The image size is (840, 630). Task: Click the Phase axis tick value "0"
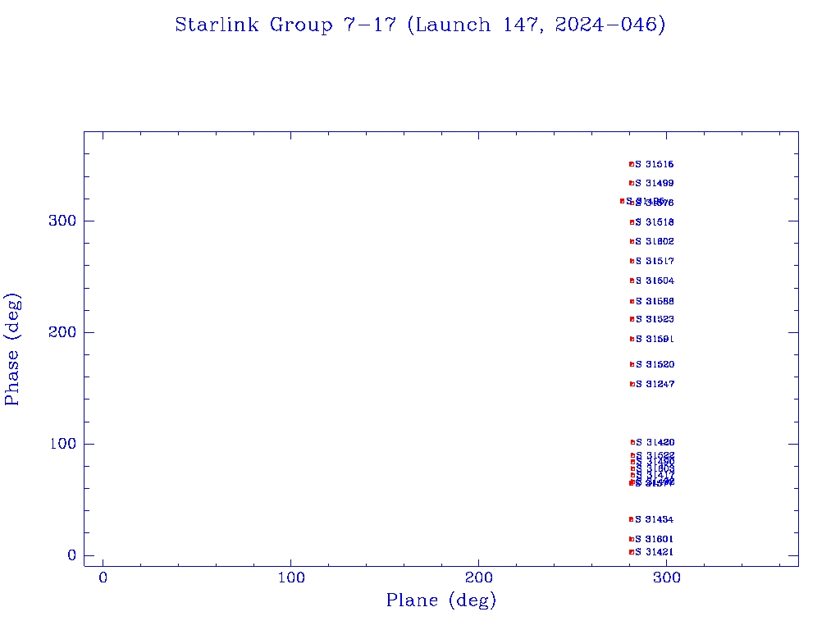click(72, 555)
